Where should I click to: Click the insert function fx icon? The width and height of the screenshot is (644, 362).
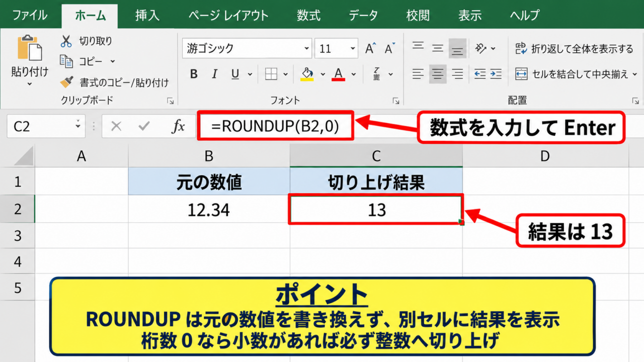coord(178,126)
